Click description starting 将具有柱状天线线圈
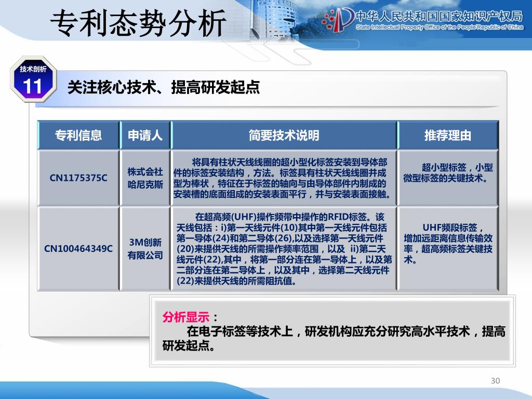Screen dimensions: 532x399 [x=284, y=178]
